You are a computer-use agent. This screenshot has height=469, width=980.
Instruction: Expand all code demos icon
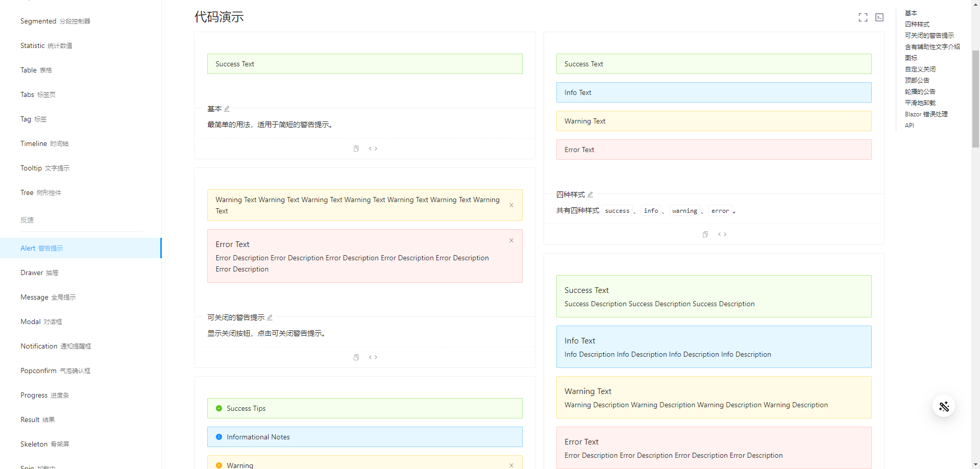863,17
